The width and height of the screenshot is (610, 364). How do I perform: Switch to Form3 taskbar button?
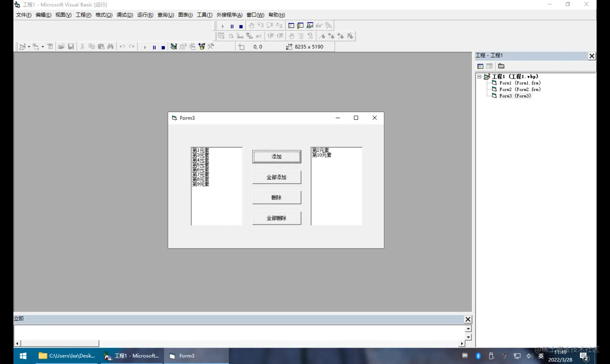[x=196, y=356]
